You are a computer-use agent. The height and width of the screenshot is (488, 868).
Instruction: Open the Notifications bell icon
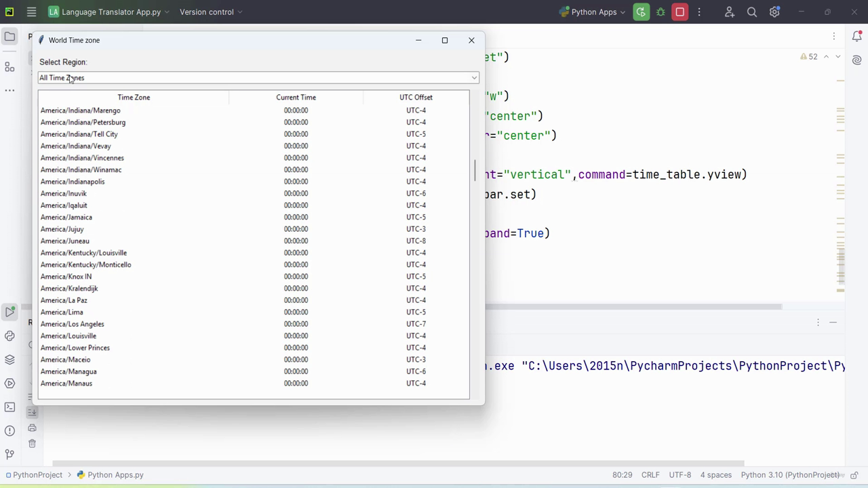856,37
